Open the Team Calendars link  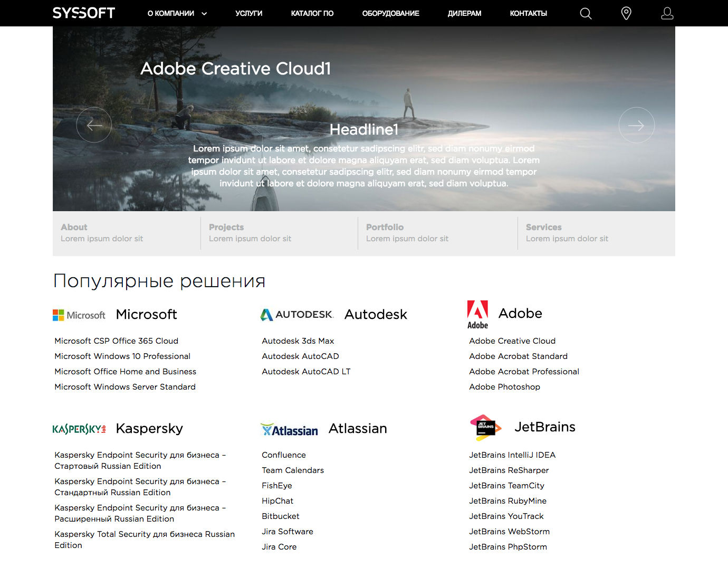[x=293, y=470]
